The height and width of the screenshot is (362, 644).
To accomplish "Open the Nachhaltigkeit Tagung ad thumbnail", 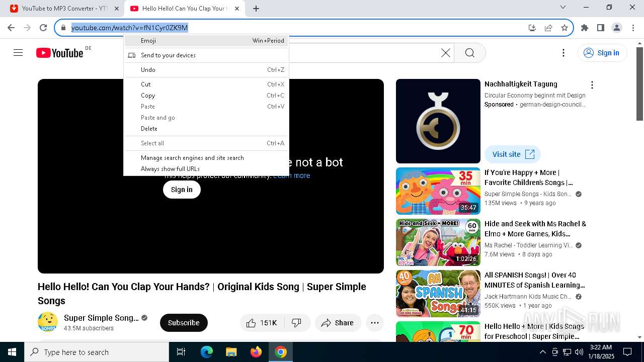I will click(x=438, y=121).
